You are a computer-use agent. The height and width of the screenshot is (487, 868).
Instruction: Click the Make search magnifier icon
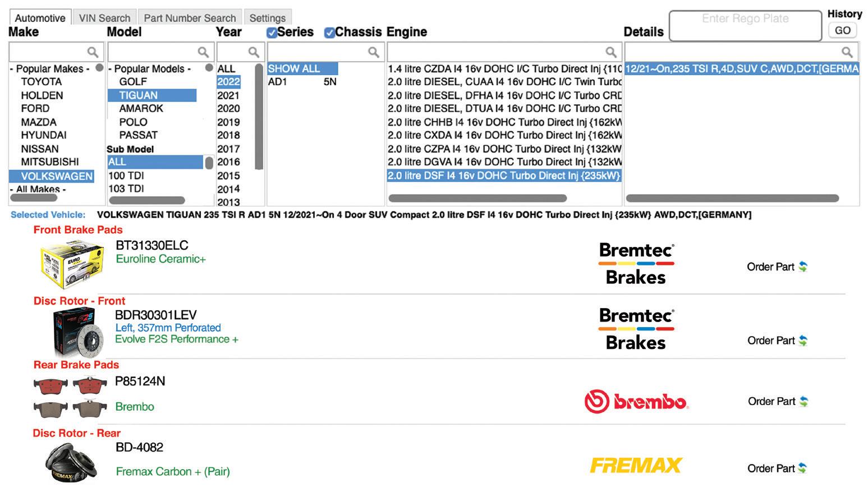point(93,52)
